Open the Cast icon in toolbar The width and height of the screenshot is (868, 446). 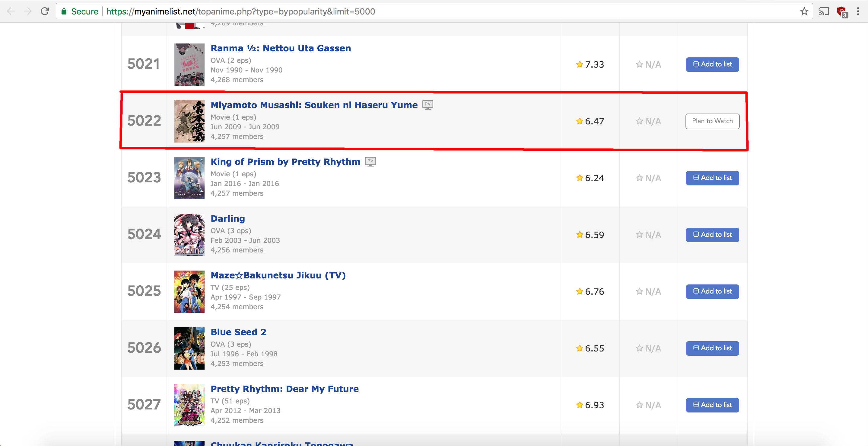824,11
